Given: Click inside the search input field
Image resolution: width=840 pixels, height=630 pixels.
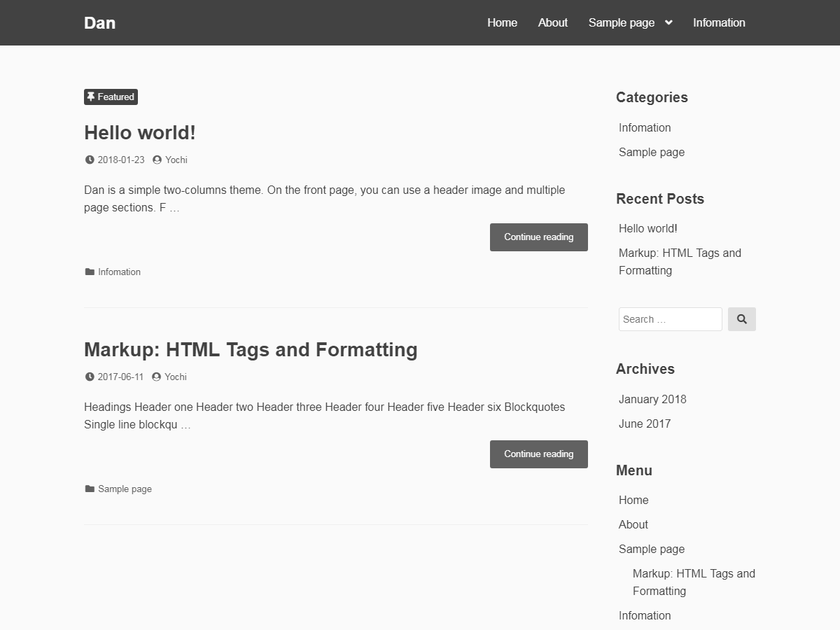Looking at the screenshot, I should point(669,318).
